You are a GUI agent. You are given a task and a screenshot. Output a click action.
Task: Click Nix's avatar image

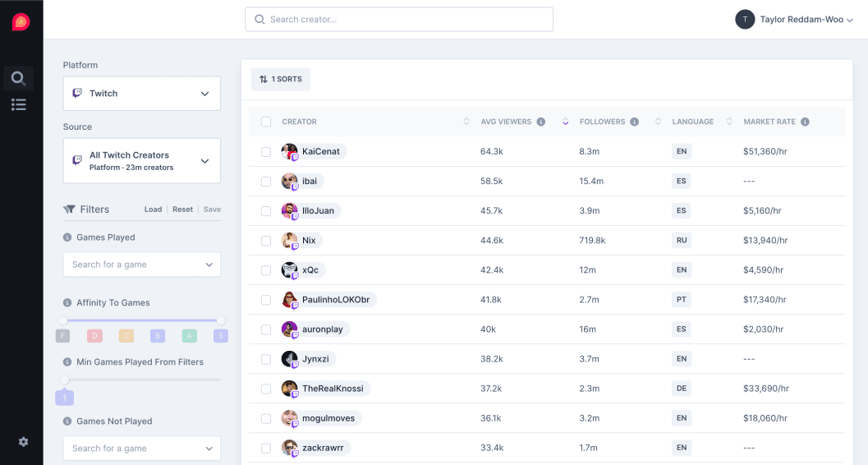(x=290, y=240)
